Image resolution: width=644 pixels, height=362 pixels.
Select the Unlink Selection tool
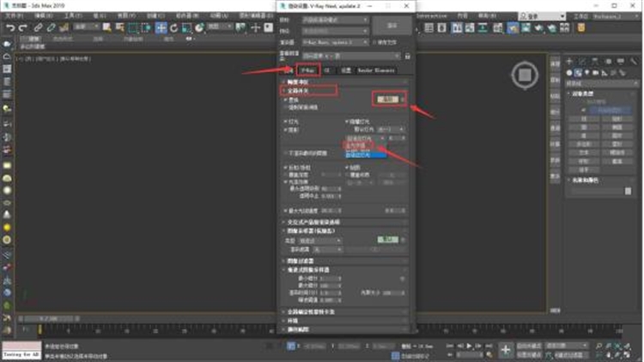point(51,28)
